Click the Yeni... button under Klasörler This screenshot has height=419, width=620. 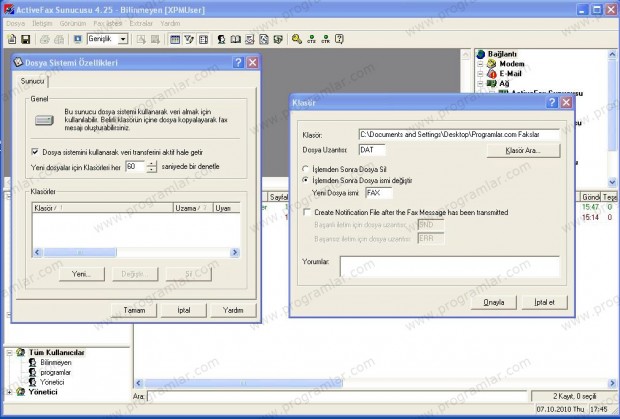coord(82,274)
